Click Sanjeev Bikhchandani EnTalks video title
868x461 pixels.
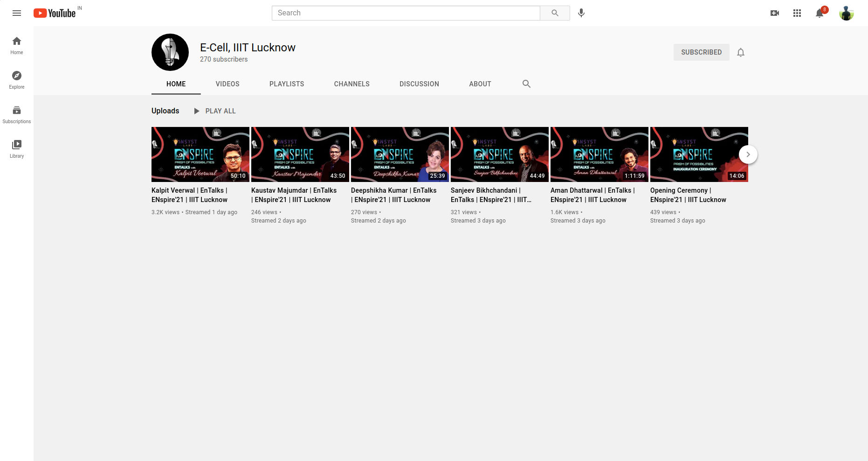pos(491,195)
